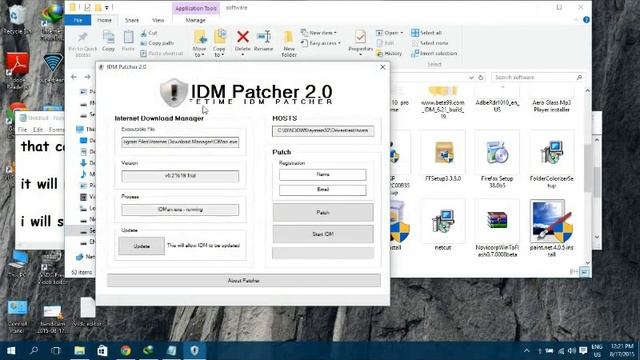Click the Explorer help question icon
This screenshot has height=360, width=640.
coord(587,20)
